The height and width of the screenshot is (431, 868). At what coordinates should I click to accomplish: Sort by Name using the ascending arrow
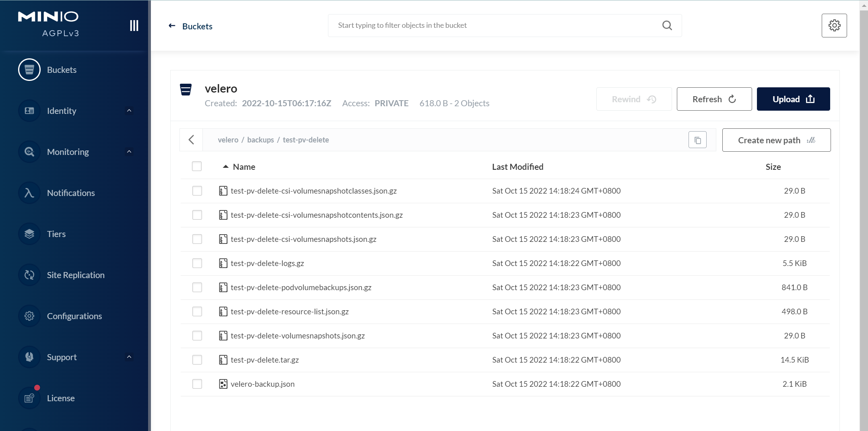(x=226, y=167)
